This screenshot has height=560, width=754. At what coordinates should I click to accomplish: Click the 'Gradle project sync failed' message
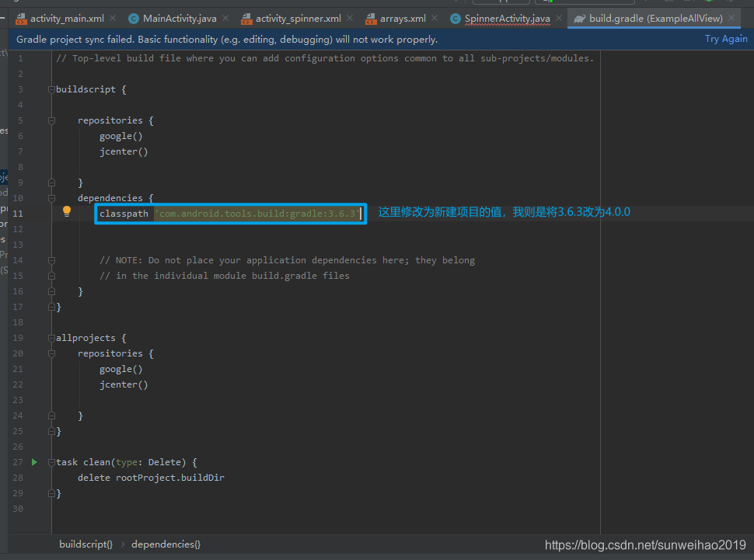(x=227, y=40)
